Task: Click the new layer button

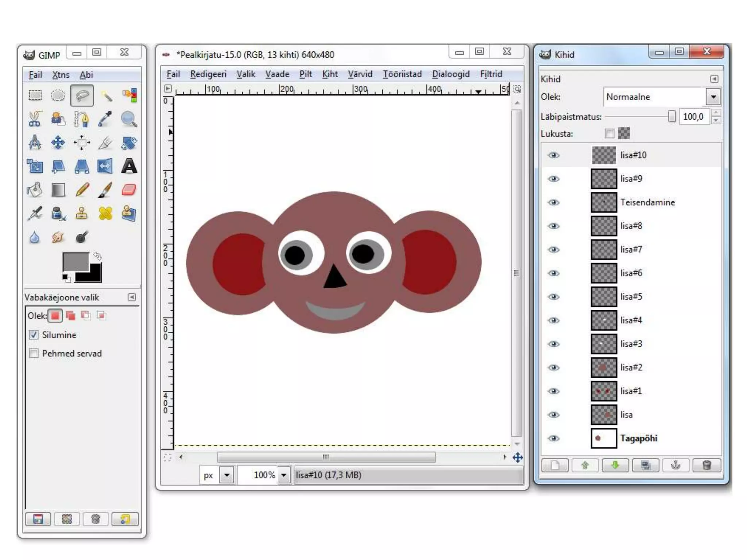Action: (555, 466)
